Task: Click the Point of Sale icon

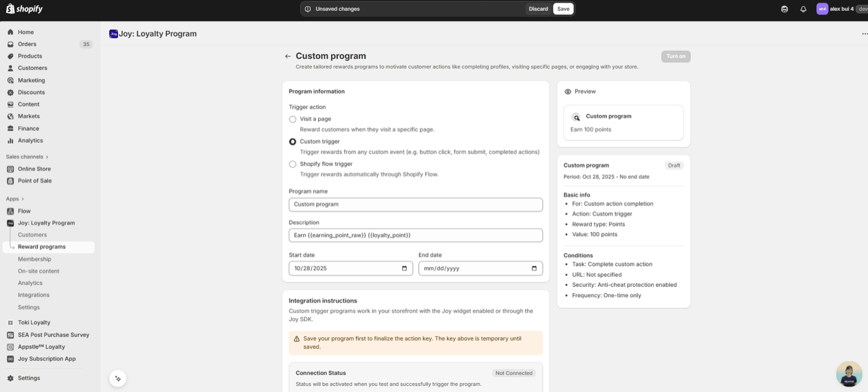Action: pyautogui.click(x=10, y=181)
